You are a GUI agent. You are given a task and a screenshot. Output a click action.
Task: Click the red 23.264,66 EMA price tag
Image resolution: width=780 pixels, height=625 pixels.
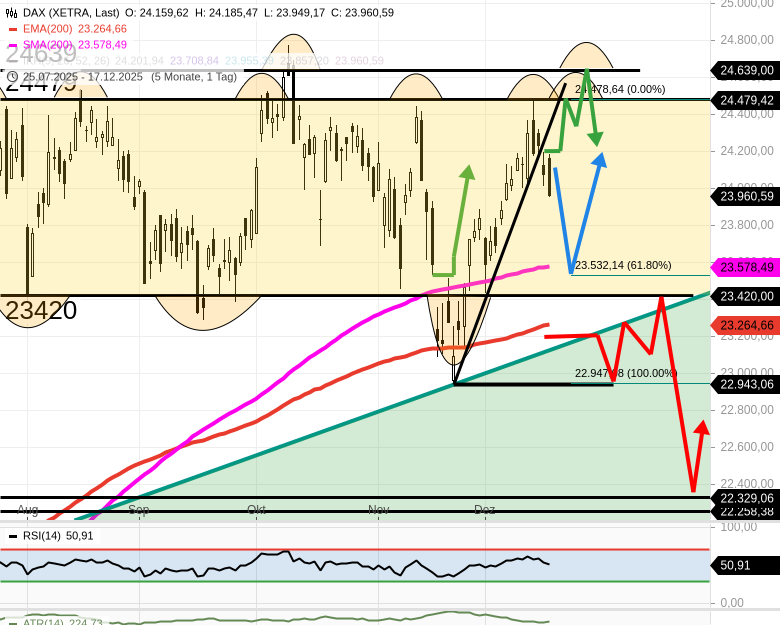tap(746, 325)
